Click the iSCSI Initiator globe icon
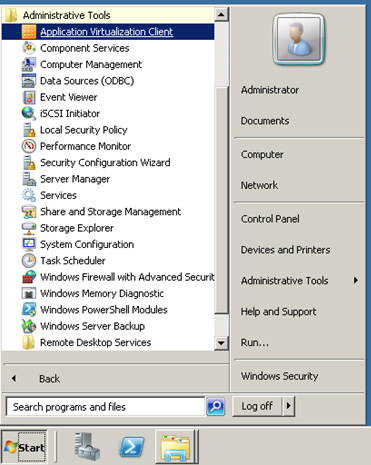 click(x=29, y=114)
